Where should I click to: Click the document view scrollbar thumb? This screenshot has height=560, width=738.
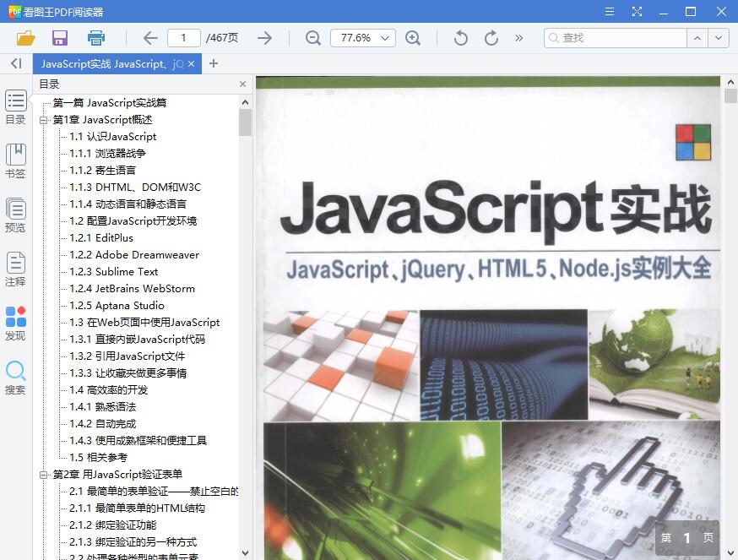(730, 96)
